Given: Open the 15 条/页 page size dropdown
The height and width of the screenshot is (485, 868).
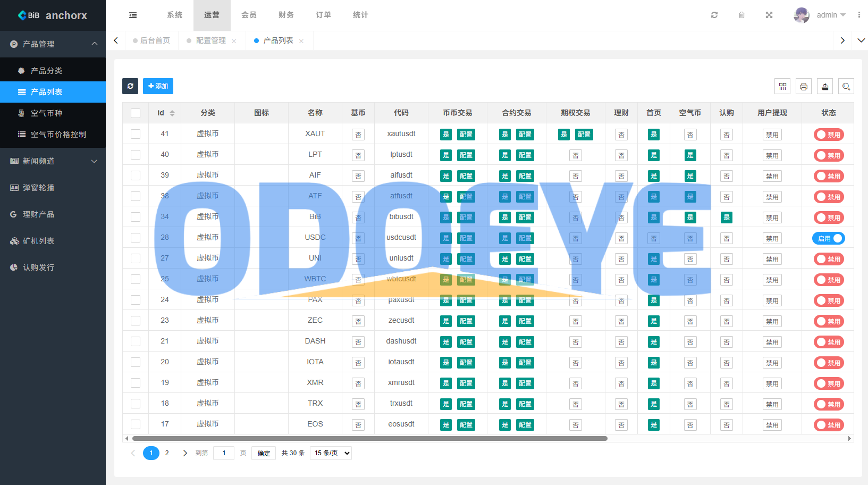Looking at the screenshot, I should tap(331, 453).
